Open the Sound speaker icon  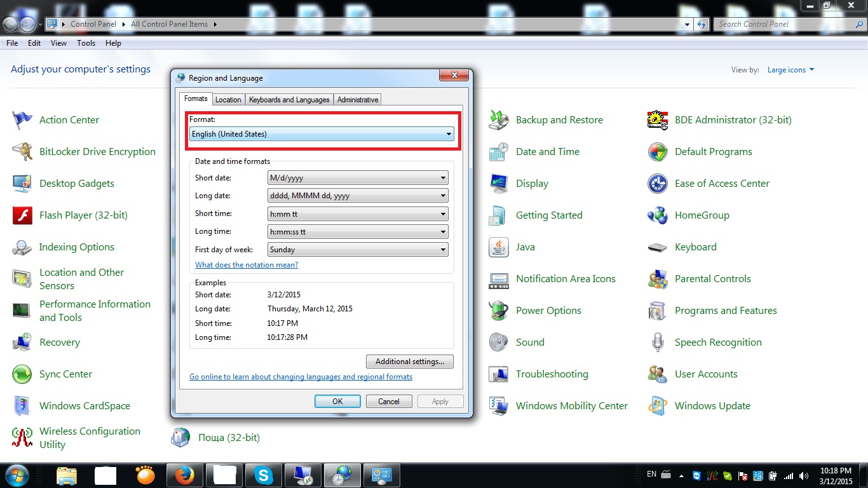click(x=499, y=342)
